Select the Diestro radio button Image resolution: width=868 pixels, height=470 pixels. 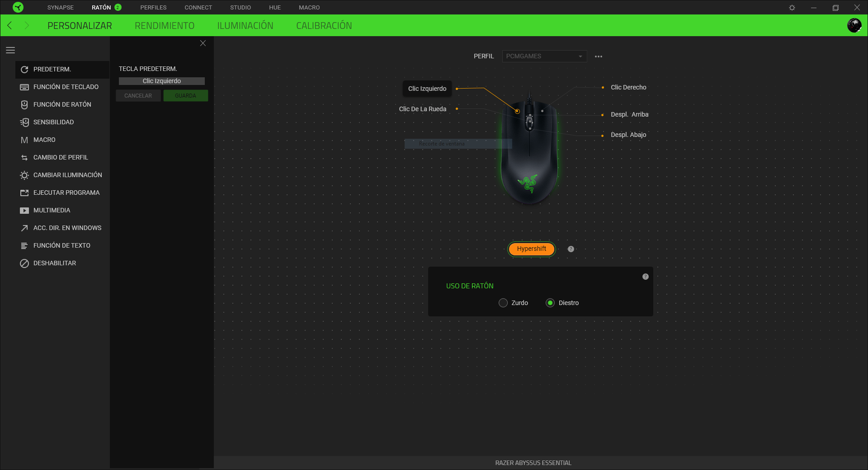550,303
